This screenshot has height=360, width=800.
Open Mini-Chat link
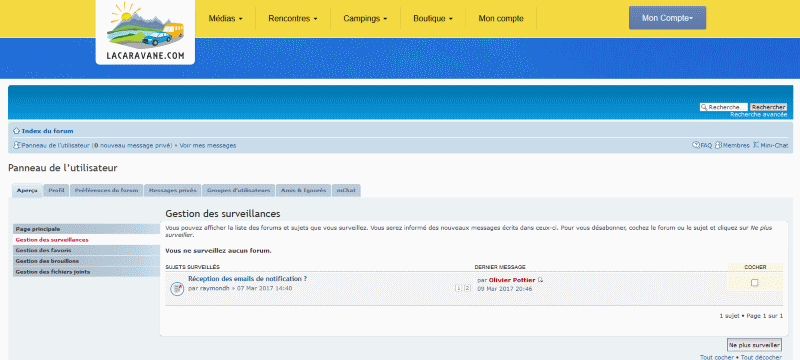pos(774,145)
